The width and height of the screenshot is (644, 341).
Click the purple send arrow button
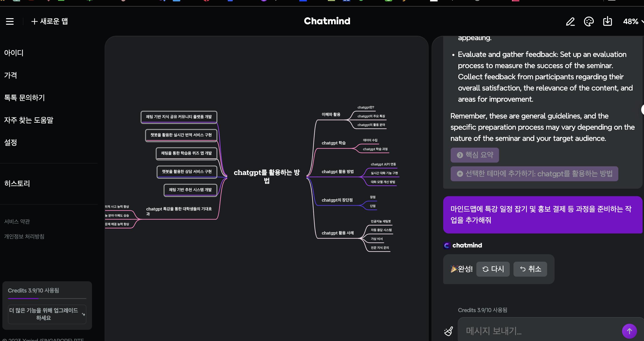point(629,331)
